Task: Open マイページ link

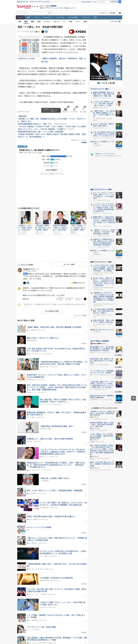Action: pyautogui.click(x=103, y=13)
